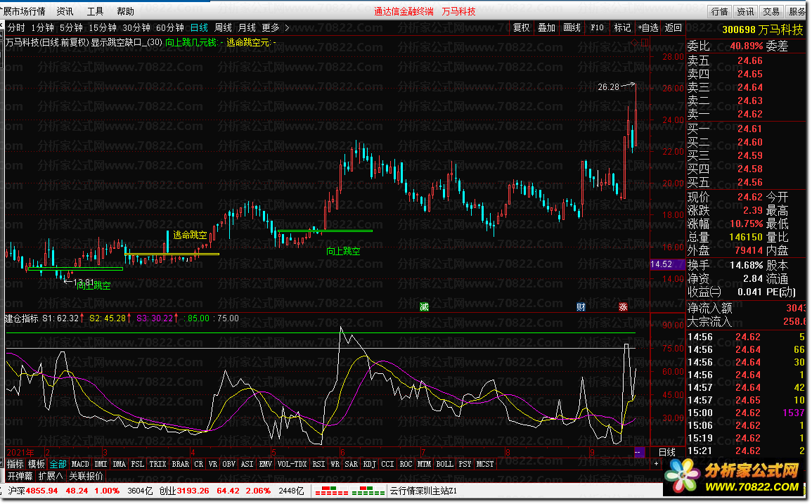Switch to the 分时 chart tab

click(x=16, y=28)
